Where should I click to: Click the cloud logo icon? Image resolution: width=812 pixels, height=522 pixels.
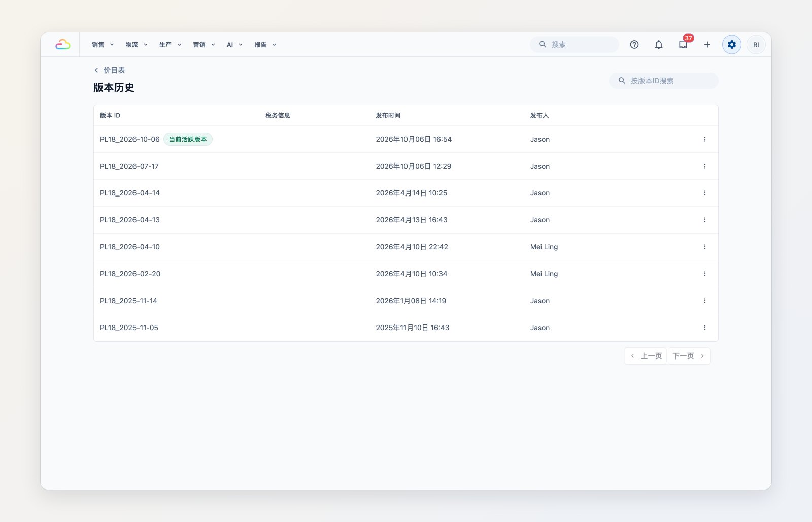(x=63, y=45)
